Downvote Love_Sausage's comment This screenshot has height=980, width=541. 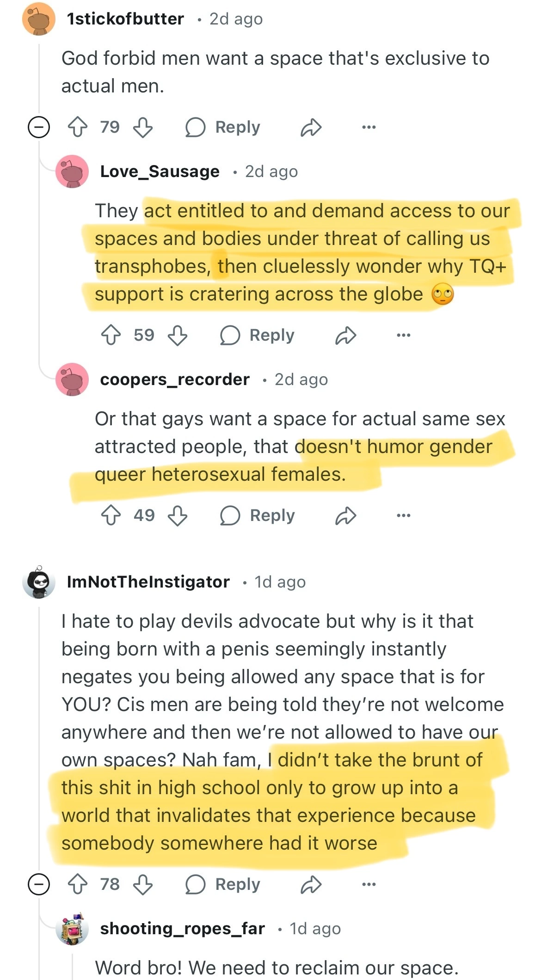pyautogui.click(x=178, y=335)
